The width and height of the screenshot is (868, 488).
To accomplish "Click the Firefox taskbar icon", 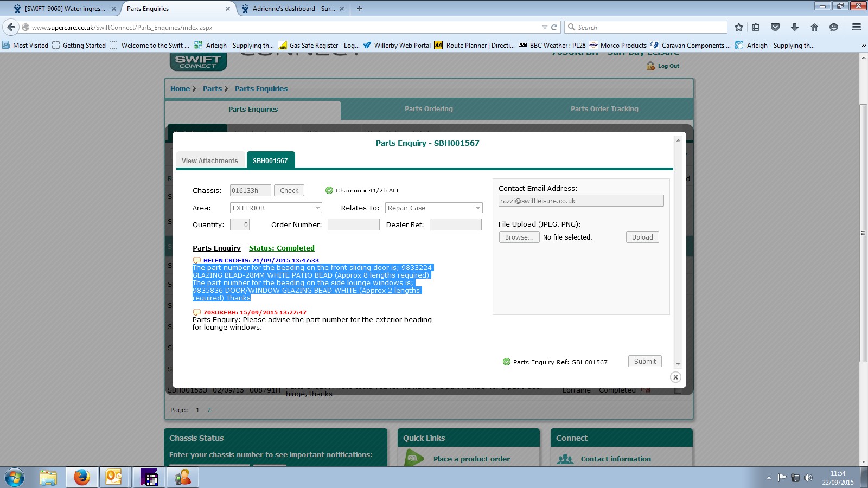I will tap(82, 478).
